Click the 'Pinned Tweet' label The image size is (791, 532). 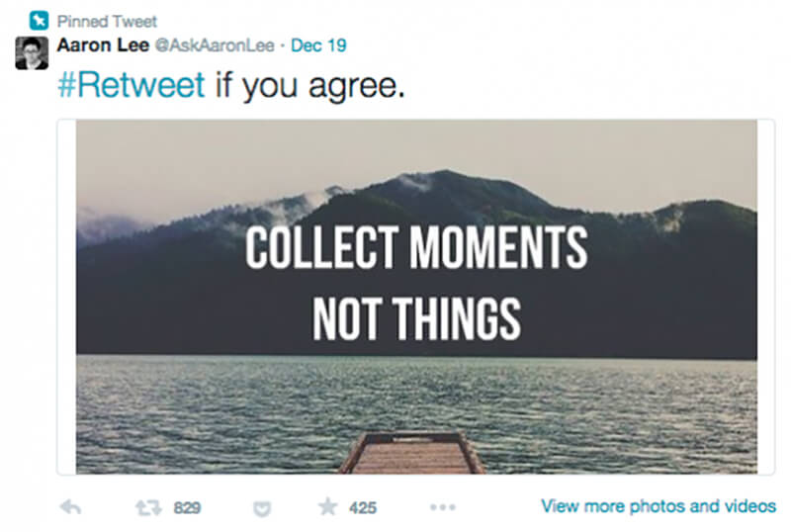[x=107, y=21]
